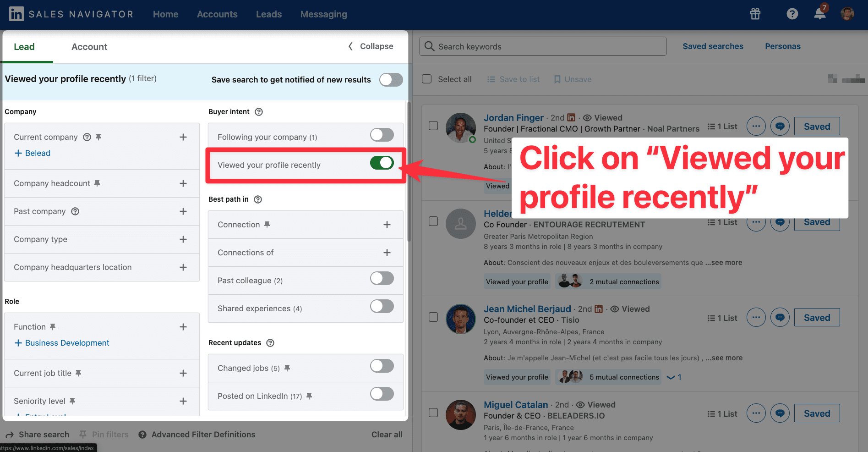This screenshot has width=868, height=452.
Task: Turn off Viewed your profile recently
Action: pyautogui.click(x=382, y=163)
